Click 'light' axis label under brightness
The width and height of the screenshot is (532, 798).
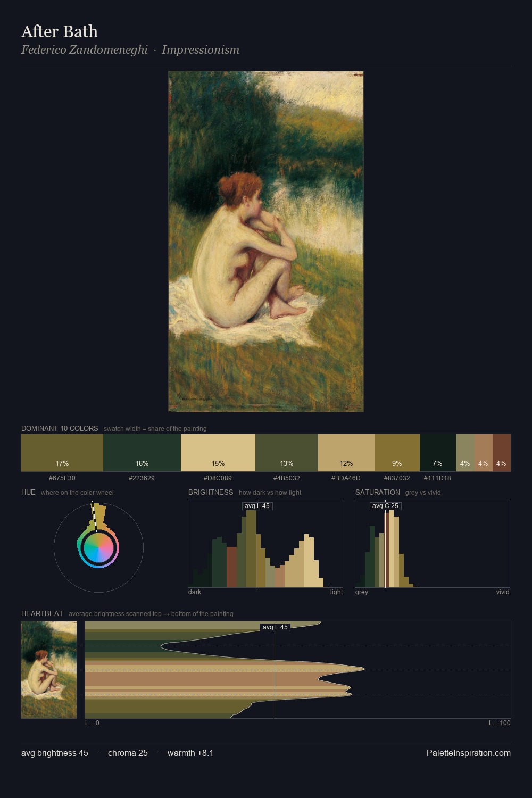point(336,592)
